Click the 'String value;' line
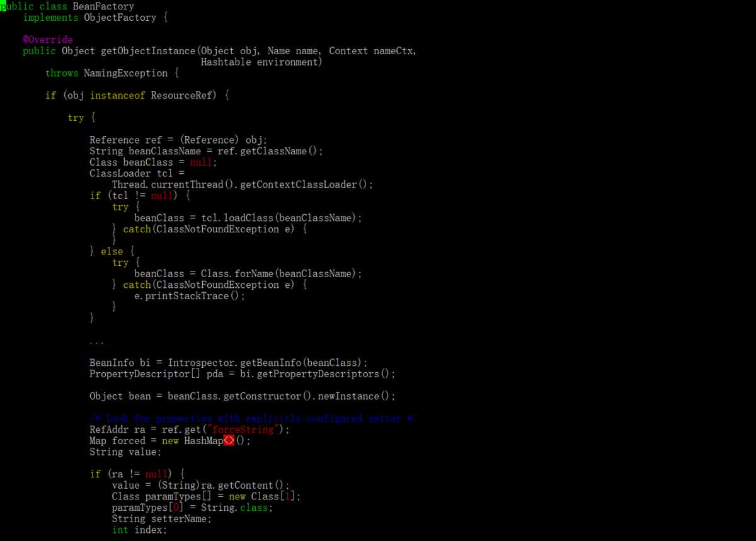 (x=125, y=452)
